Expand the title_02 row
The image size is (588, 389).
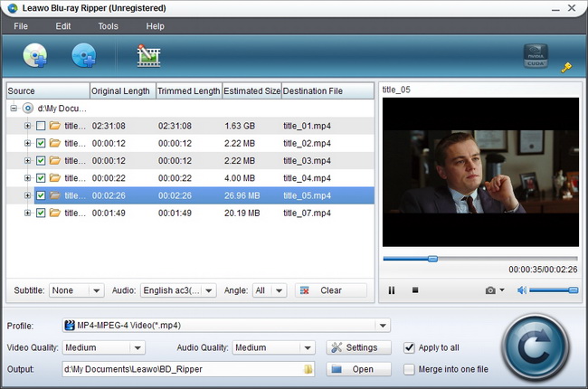click(x=27, y=143)
